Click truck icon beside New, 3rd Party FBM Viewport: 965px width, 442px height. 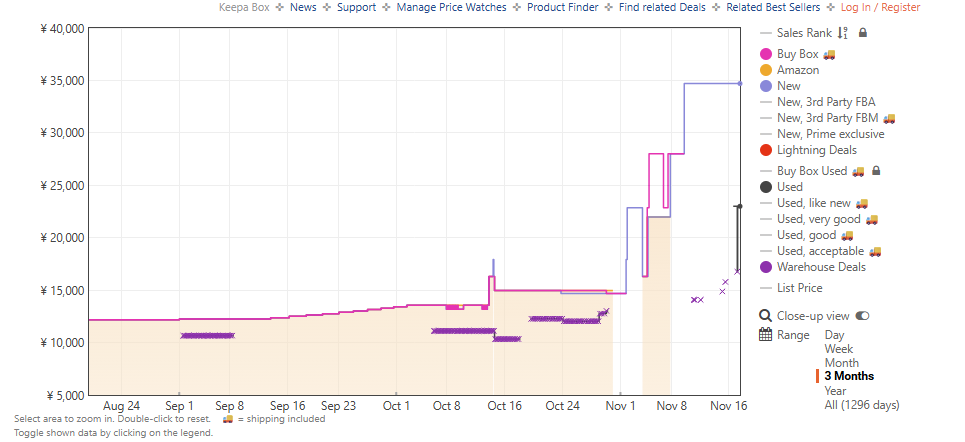(x=889, y=118)
